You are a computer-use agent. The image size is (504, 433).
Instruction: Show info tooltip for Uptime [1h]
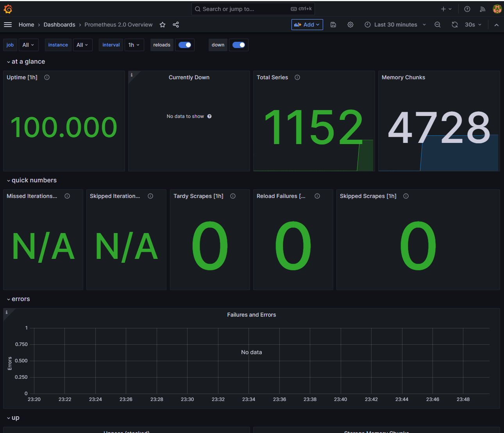coord(47,77)
